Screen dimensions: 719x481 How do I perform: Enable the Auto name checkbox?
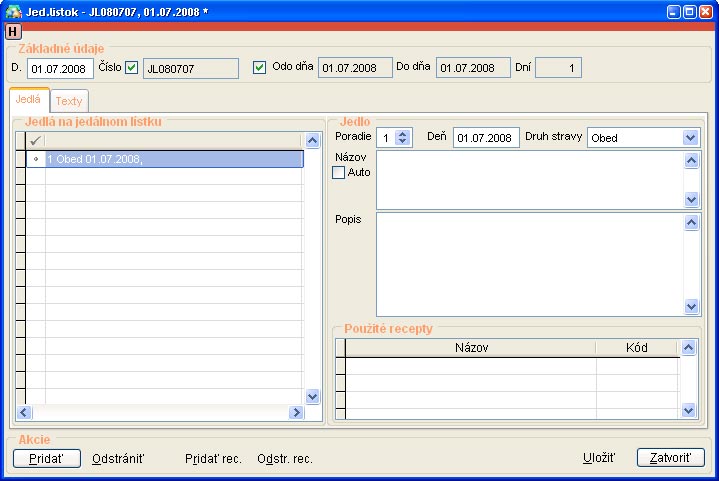(x=339, y=172)
